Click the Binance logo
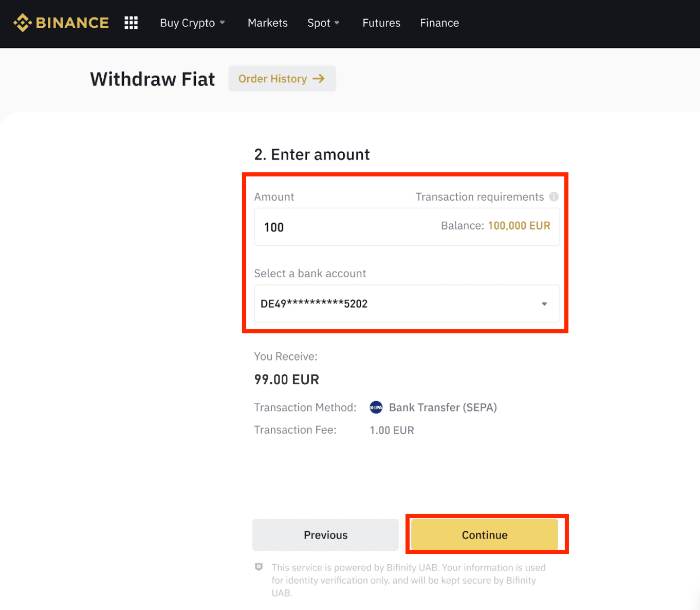This screenshot has width=700, height=610. pos(61,23)
